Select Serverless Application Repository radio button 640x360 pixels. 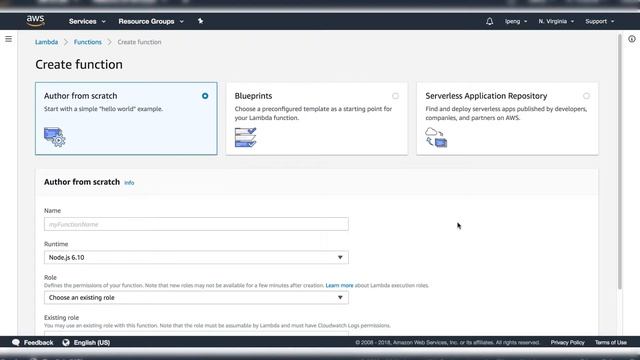pyautogui.click(x=586, y=96)
